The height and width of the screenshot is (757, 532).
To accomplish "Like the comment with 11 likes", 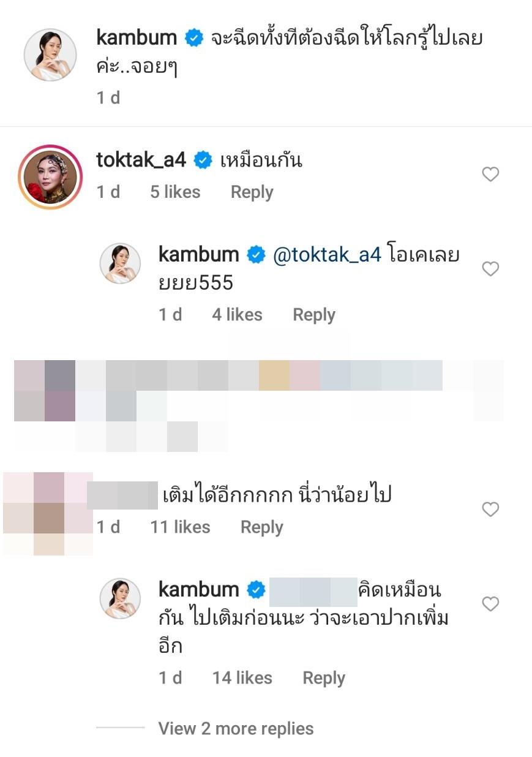I will coord(490,509).
